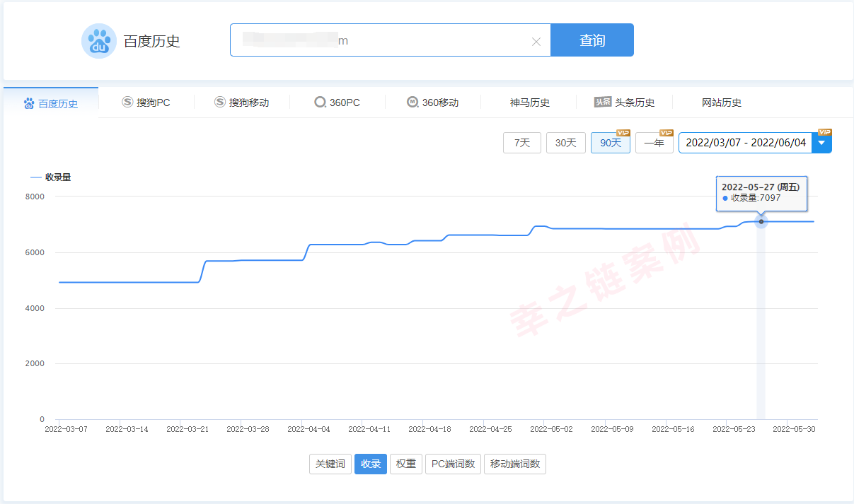Switch to the 搜狗移动 tab
The height and width of the screenshot is (504, 854).
[x=242, y=102]
